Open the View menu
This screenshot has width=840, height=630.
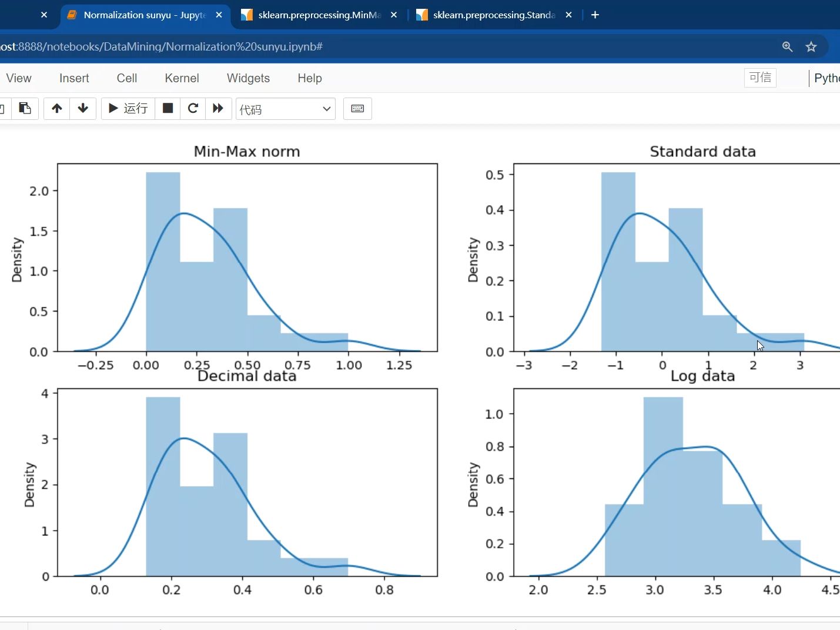[x=19, y=78]
